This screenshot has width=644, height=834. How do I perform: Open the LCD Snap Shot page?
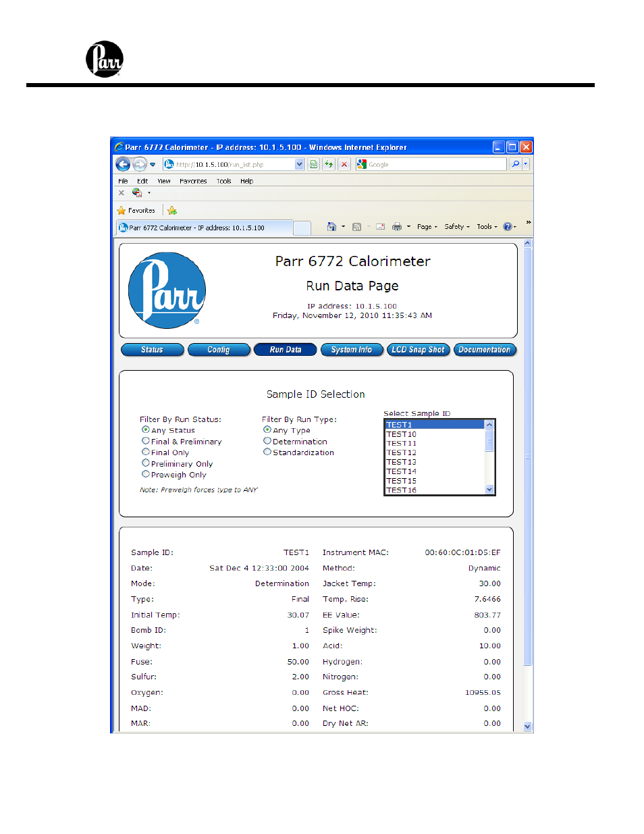(418, 350)
